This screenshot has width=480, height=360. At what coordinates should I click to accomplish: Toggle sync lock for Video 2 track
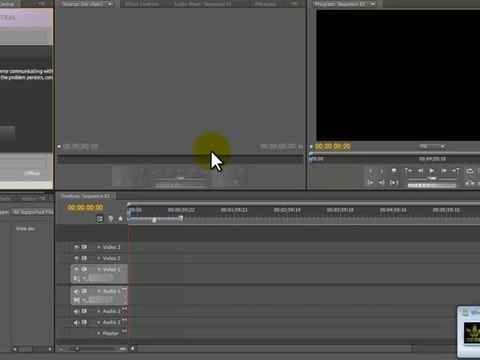click(84, 258)
